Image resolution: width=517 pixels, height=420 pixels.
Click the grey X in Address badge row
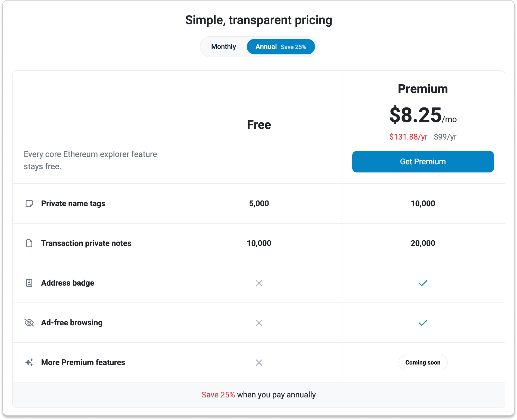(259, 283)
